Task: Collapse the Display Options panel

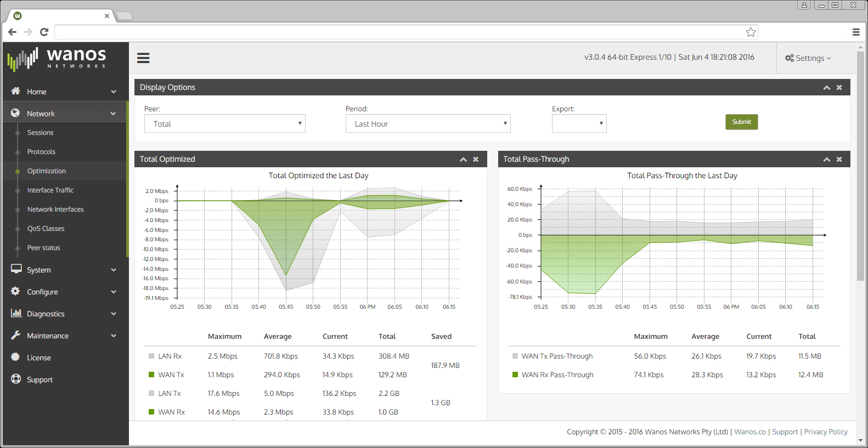Action: tap(827, 88)
